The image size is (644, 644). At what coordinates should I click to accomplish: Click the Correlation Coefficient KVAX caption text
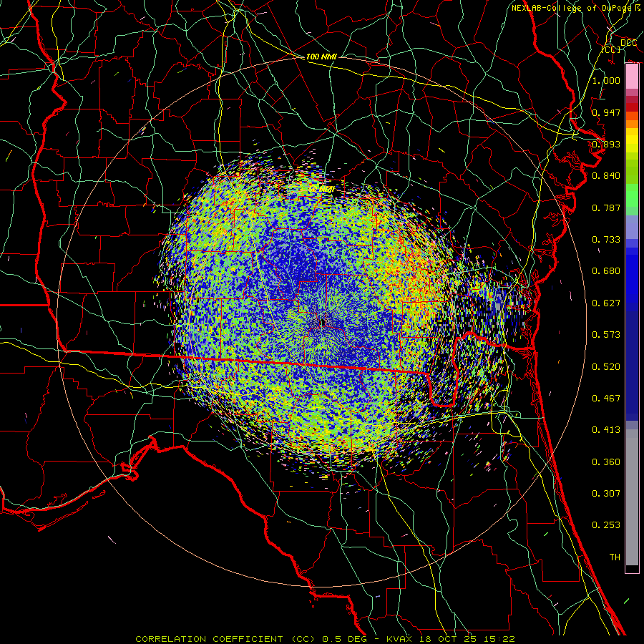[325, 639]
